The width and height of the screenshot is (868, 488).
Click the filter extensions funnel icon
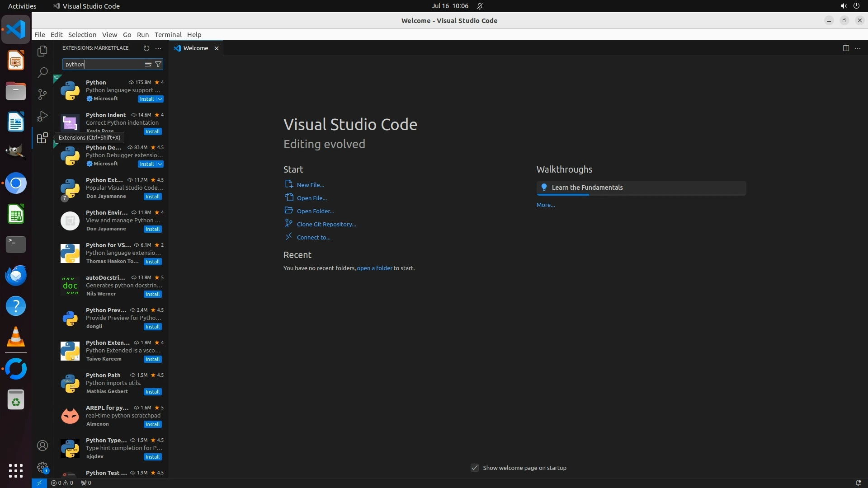[158, 64]
